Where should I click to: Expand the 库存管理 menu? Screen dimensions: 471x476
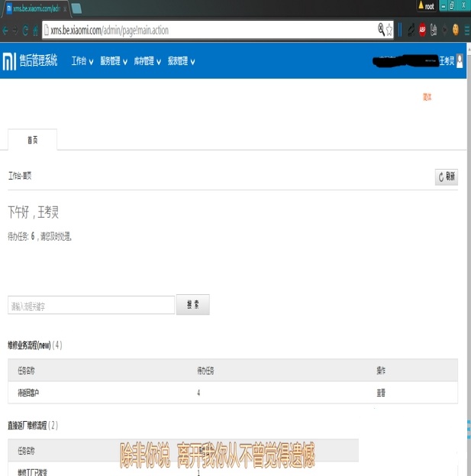pos(147,61)
